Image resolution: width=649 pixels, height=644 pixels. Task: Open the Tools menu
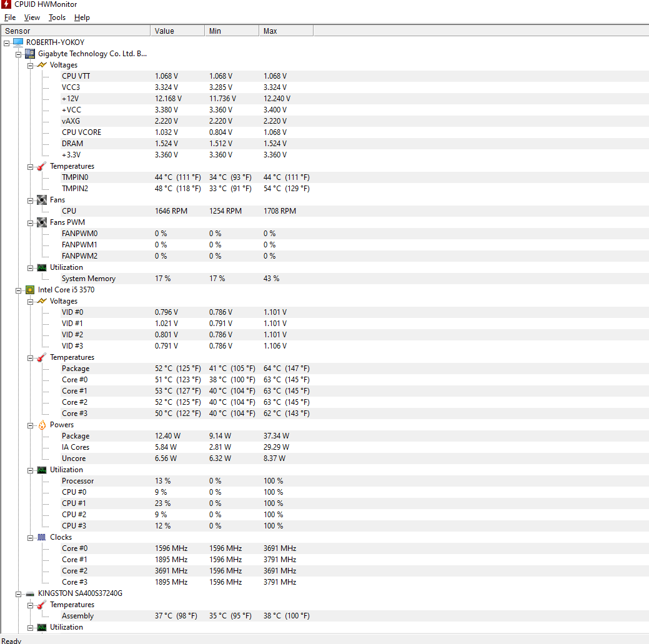pyautogui.click(x=57, y=17)
